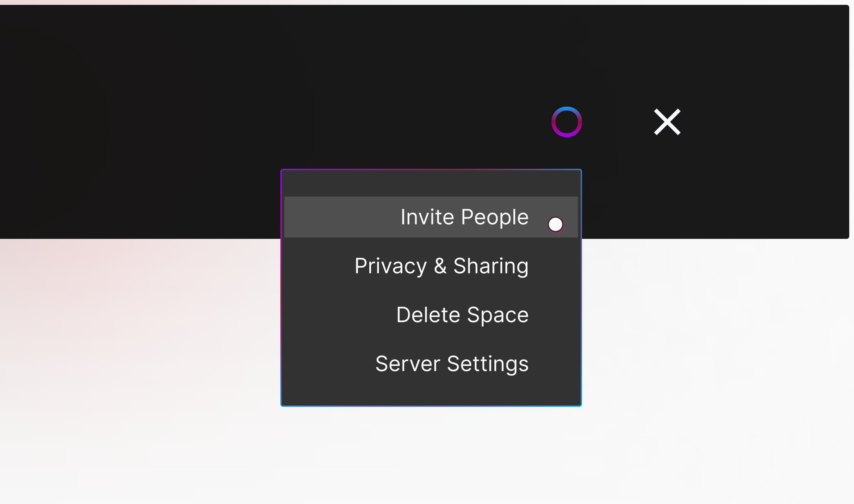The image size is (854, 504).
Task: Click the white X close icon
Action: point(667,122)
